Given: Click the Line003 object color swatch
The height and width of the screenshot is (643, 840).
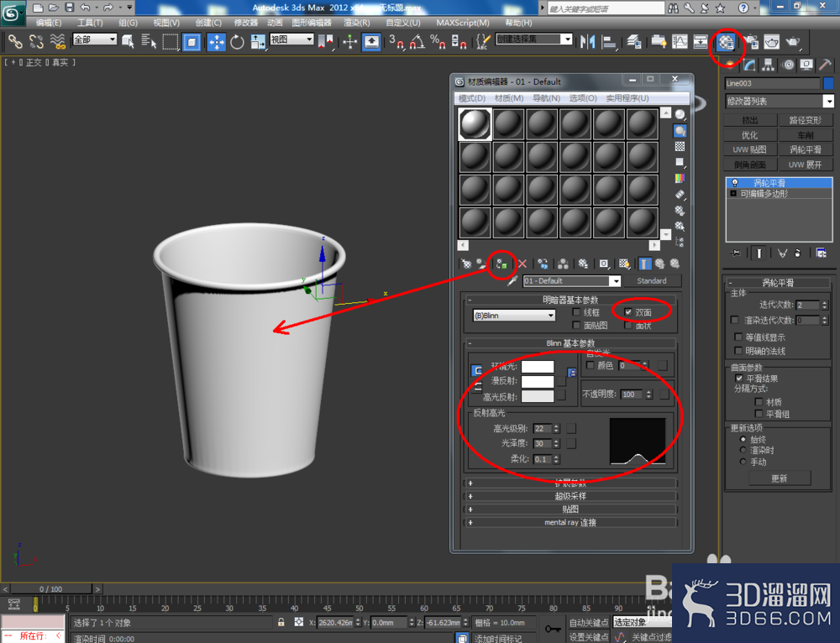Looking at the screenshot, I should coord(828,83).
